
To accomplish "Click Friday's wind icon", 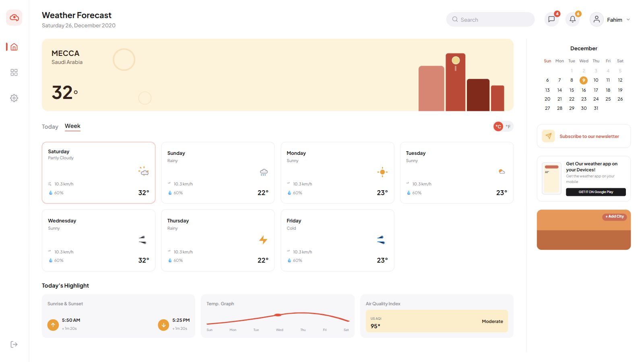I will click(x=381, y=240).
